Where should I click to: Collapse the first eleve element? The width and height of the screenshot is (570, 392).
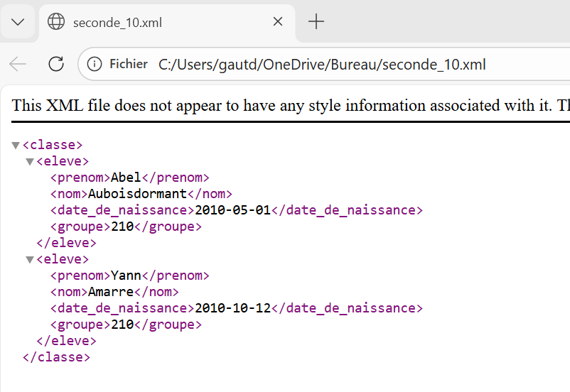30,162
